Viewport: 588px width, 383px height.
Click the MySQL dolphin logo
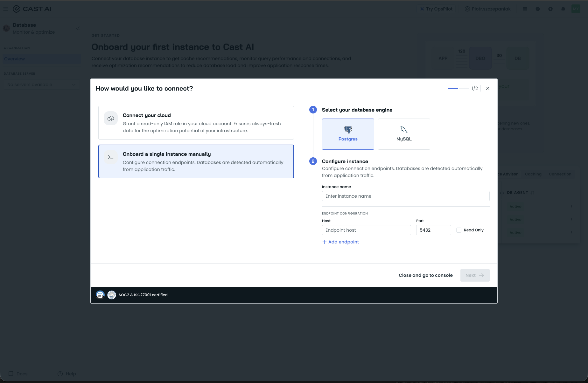coord(404,129)
